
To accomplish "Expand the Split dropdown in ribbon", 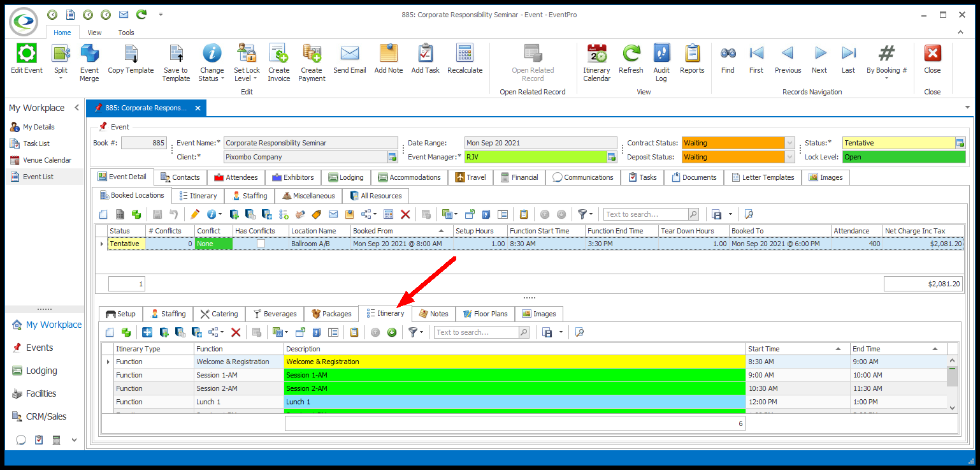I will (61, 78).
